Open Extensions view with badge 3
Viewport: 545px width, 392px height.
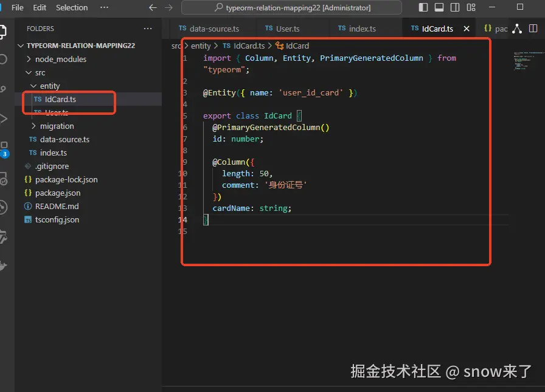tap(4, 150)
